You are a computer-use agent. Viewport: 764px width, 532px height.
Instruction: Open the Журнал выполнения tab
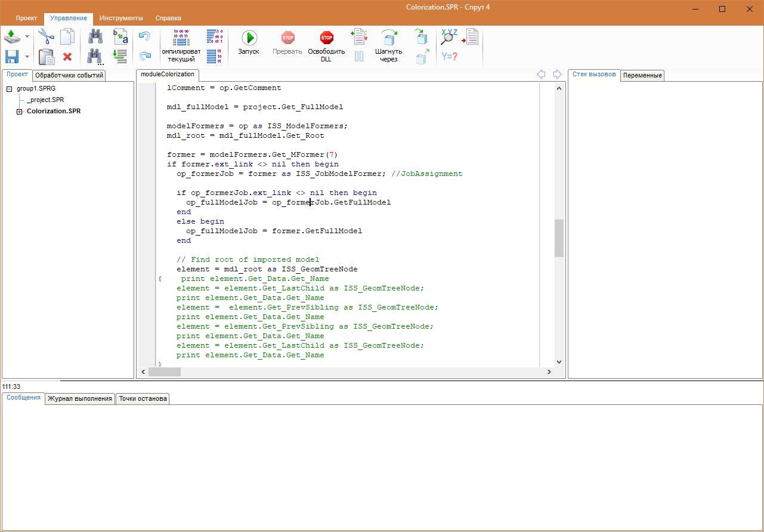pyautogui.click(x=80, y=399)
